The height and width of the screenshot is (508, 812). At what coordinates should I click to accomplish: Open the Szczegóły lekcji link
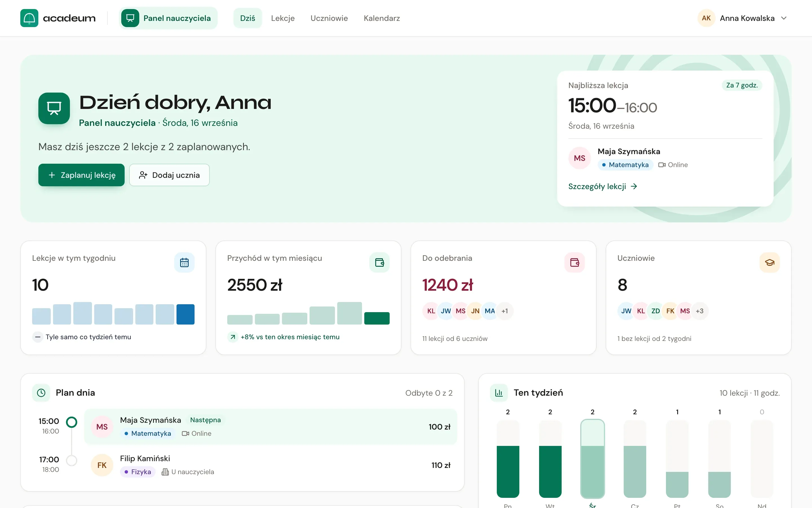(603, 187)
